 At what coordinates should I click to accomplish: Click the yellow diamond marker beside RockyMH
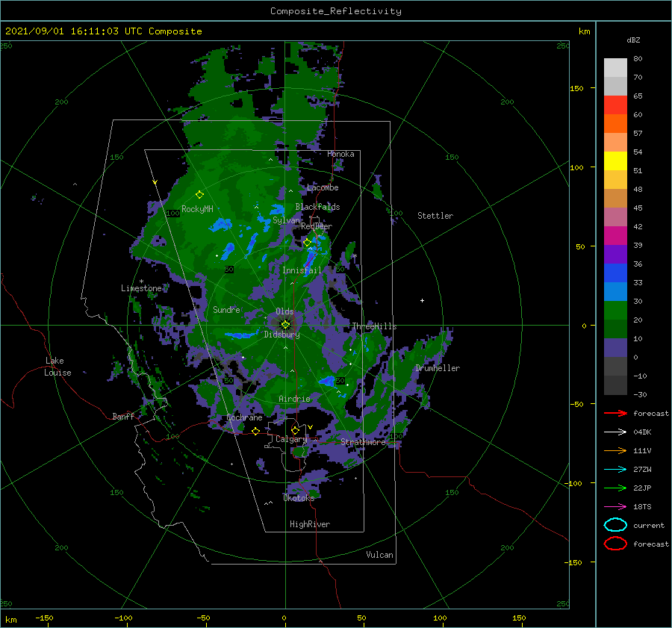pyautogui.click(x=199, y=195)
